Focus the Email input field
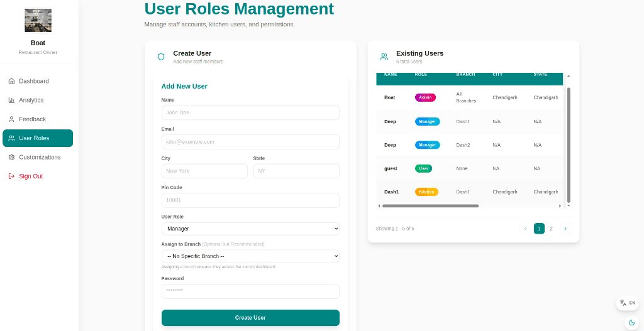This screenshot has width=644, height=331. pyautogui.click(x=250, y=142)
